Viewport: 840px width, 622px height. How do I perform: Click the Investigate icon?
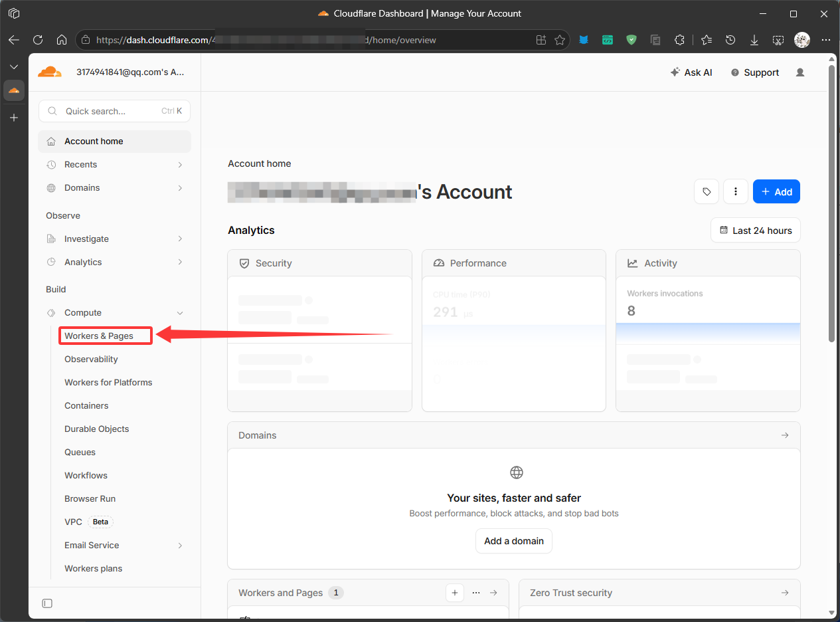click(51, 239)
